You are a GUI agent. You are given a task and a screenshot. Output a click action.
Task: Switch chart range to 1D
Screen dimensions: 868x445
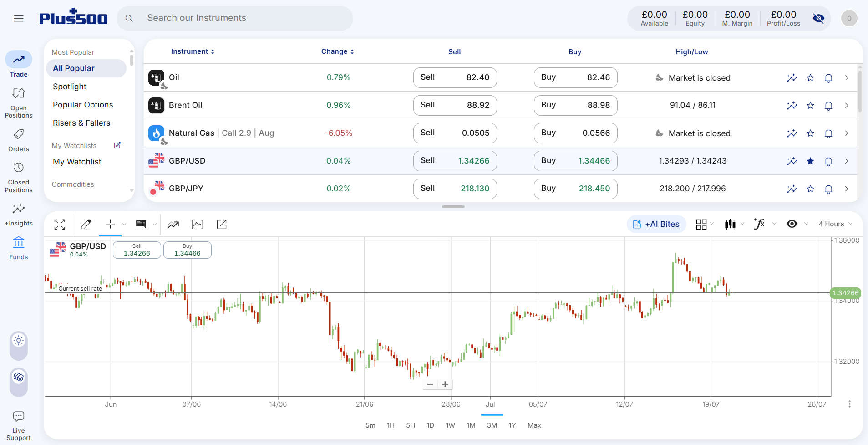(x=430, y=425)
